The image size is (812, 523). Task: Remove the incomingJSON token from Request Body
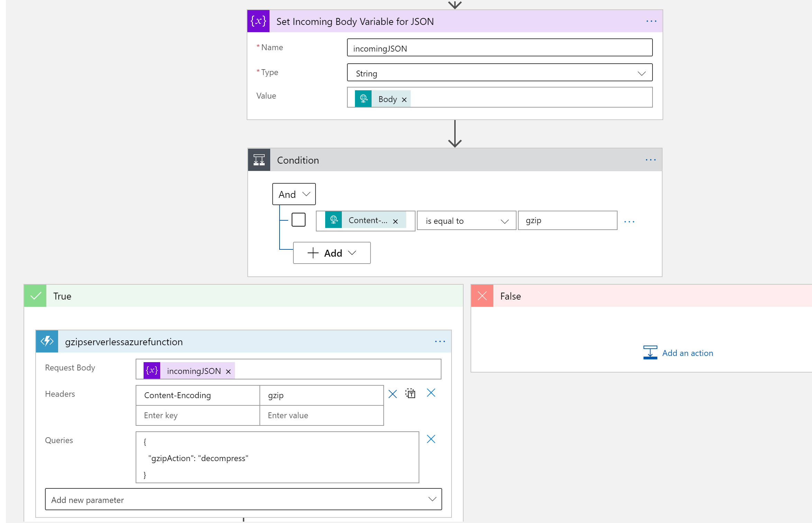point(228,371)
